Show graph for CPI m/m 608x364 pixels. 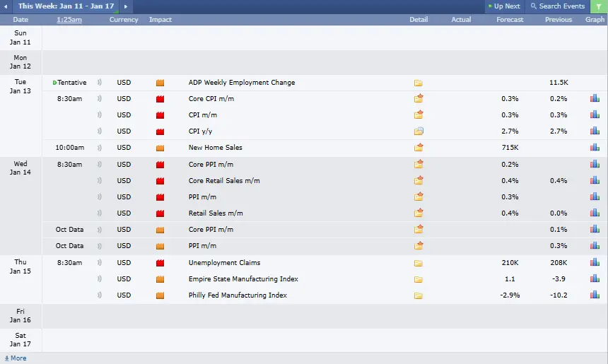pyautogui.click(x=595, y=115)
